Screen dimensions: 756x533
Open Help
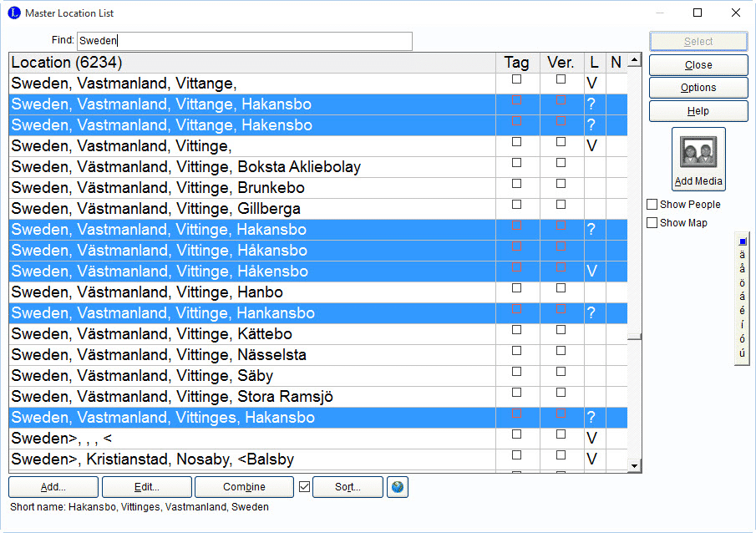698,111
